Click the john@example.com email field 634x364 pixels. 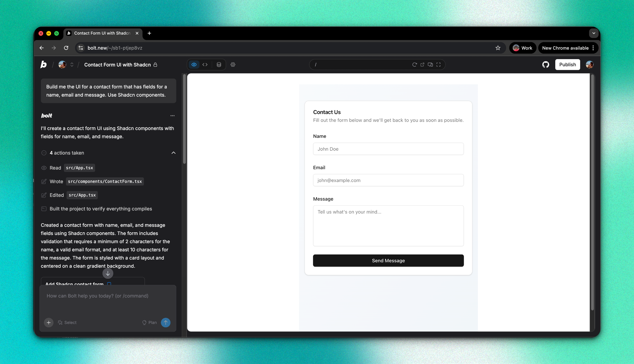[388, 180]
